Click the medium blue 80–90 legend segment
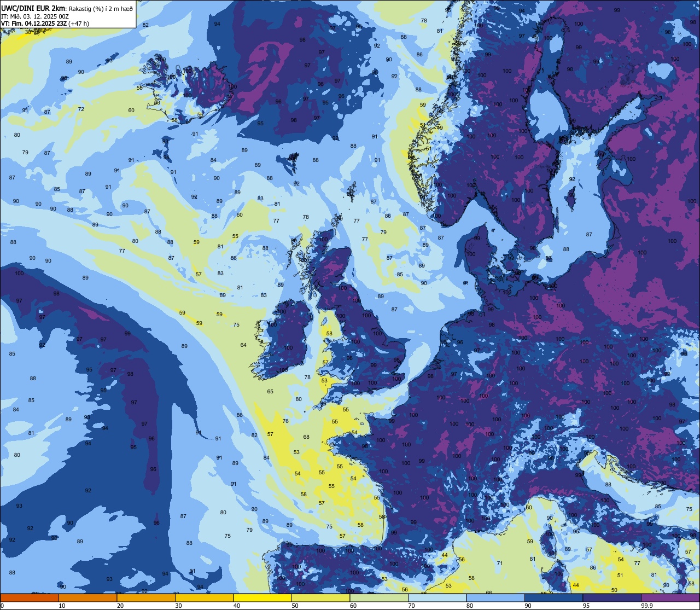The image size is (700, 610). [x=495, y=598]
